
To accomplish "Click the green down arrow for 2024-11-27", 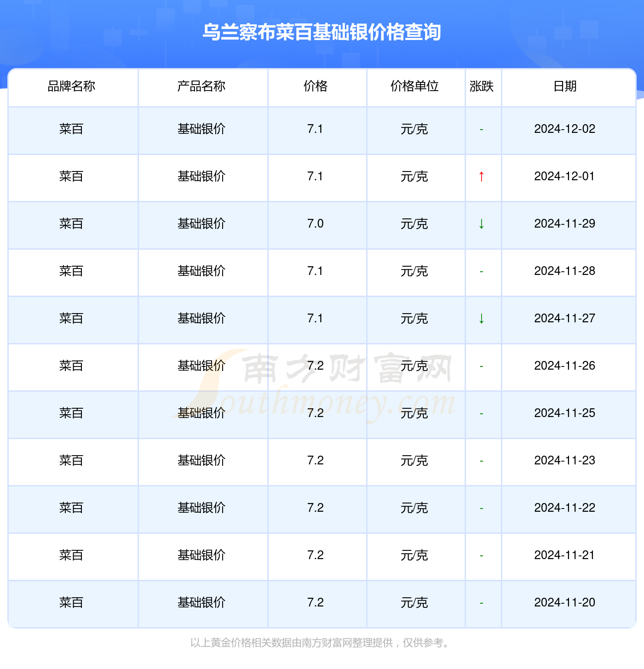I will coord(482,318).
